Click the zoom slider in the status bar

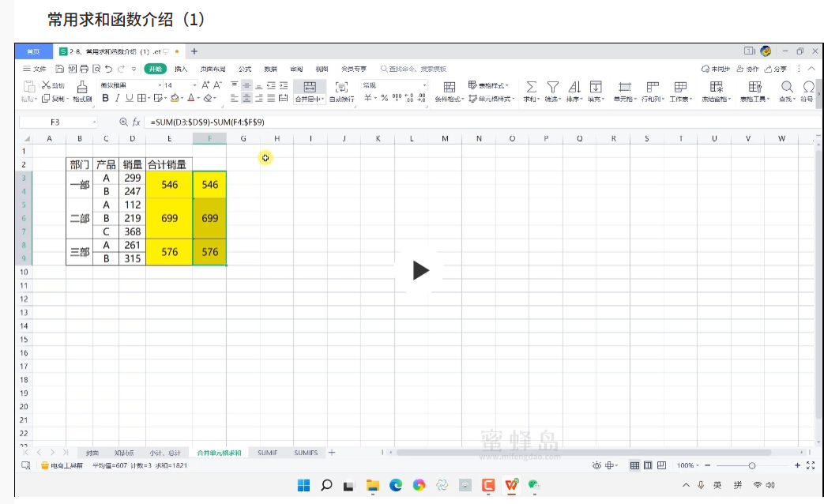pos(751,466)
